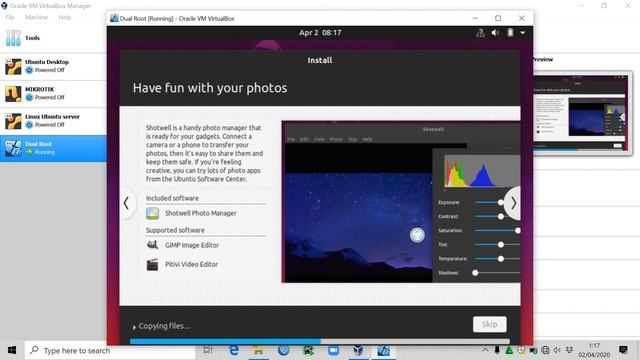Open the Ubuntu network status icon

[480, 33]
